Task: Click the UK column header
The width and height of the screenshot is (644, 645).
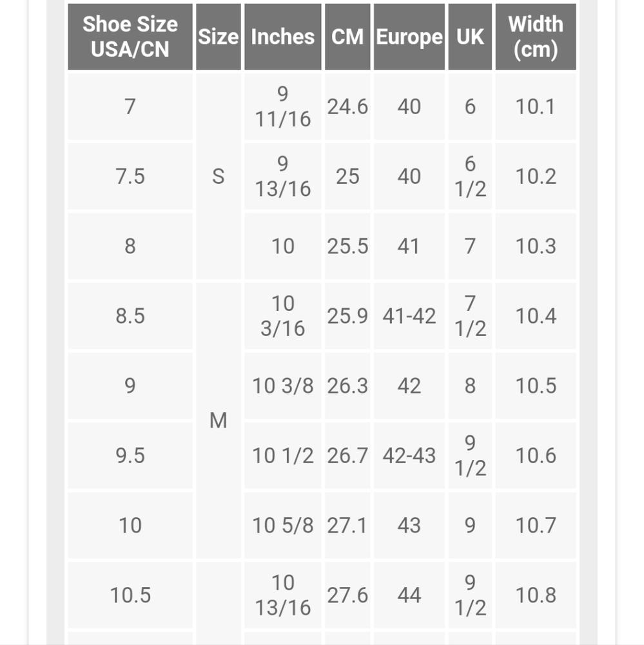Action: click(x=470, y=37)
